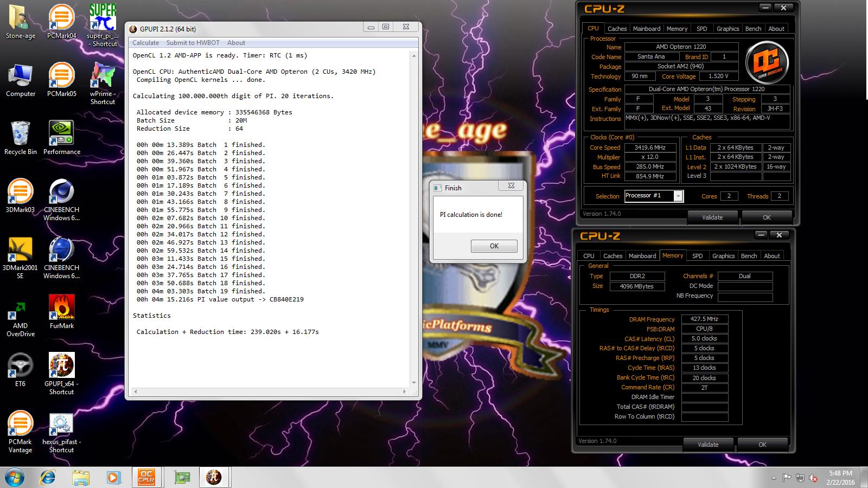
Task: Click the Show desktop strip beside the clock
Action: point(864,478)
